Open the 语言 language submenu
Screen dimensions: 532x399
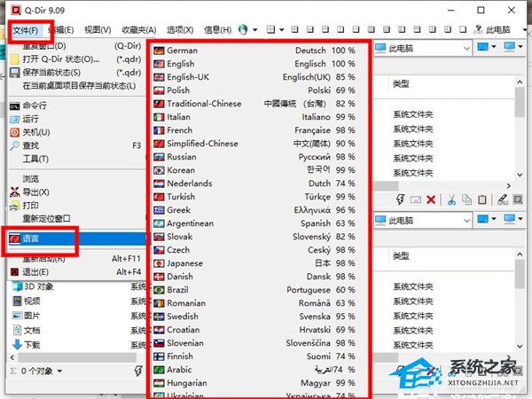click(76, 239)
